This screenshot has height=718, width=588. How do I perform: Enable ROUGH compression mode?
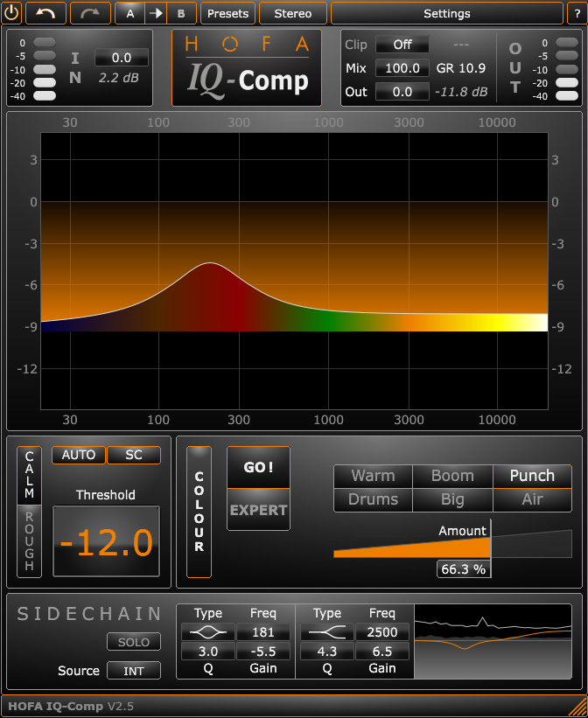coord(30,540)
